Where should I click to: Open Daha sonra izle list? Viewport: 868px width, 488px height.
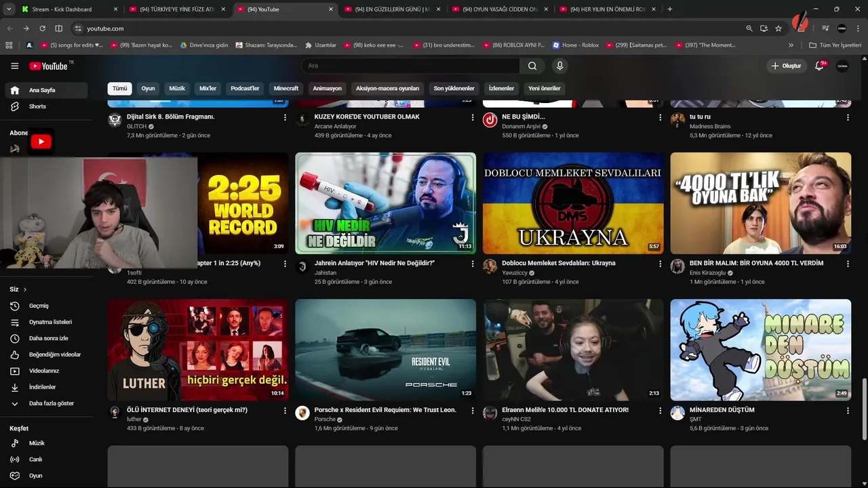pyautogui.click(x=46, y=338)
